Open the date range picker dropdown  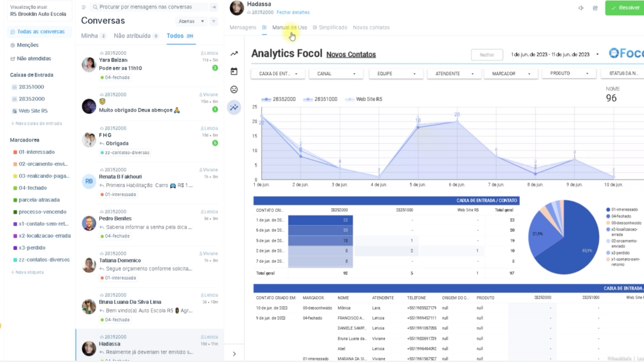click(x=553, y=54)
